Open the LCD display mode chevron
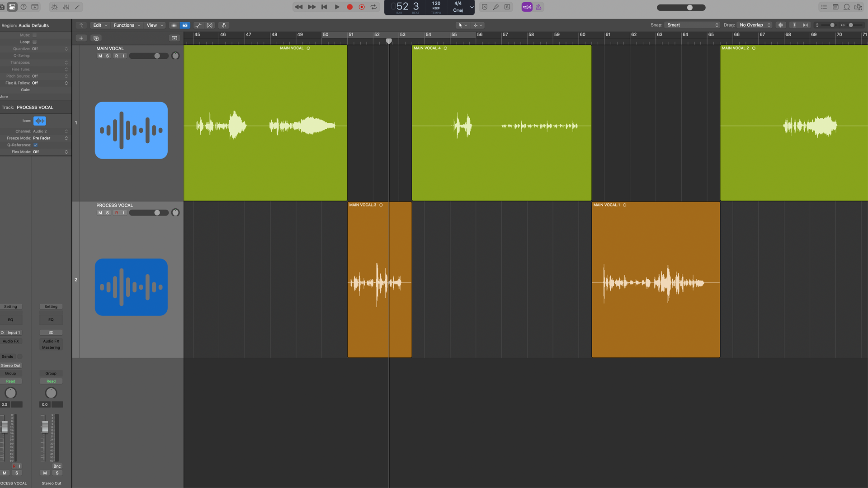This screenshot has height=488, width=868. [x=472, y=7]
